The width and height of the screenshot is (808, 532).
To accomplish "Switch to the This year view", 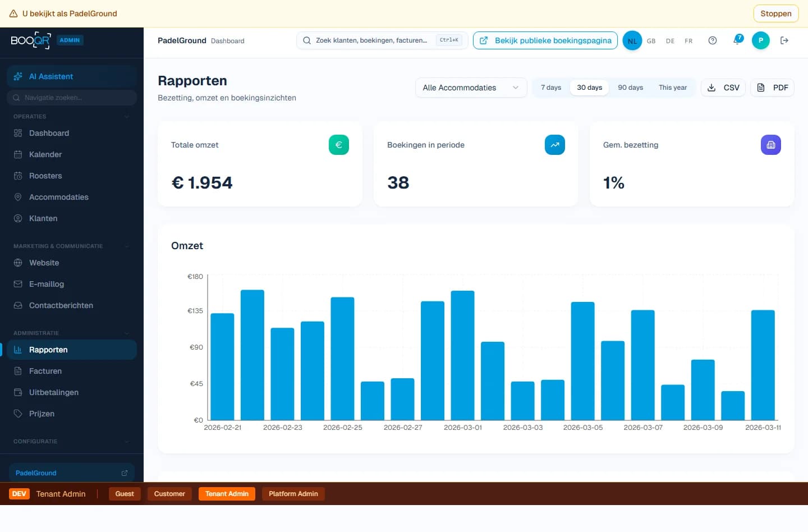I will click(672, 88).
